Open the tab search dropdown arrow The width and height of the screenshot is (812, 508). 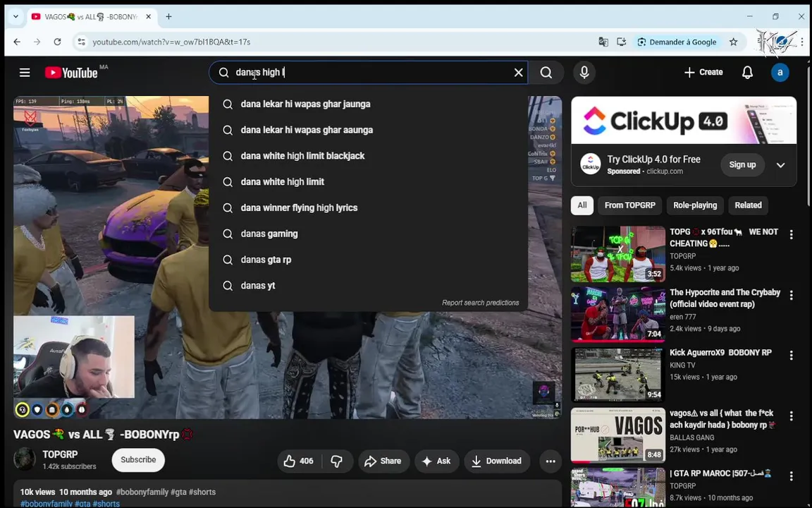coord(16,17)
